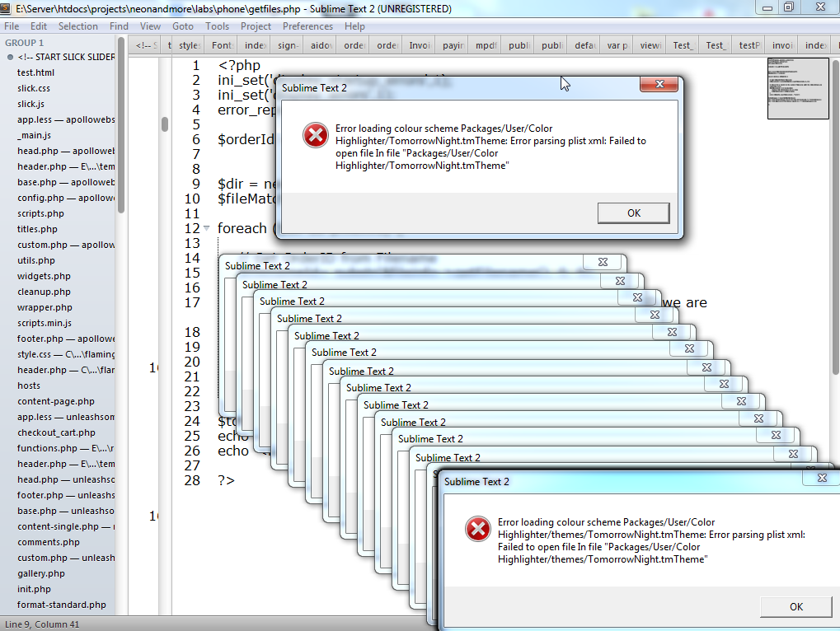
Task: Open the Goto menu
Action: (x=183, y=26)
